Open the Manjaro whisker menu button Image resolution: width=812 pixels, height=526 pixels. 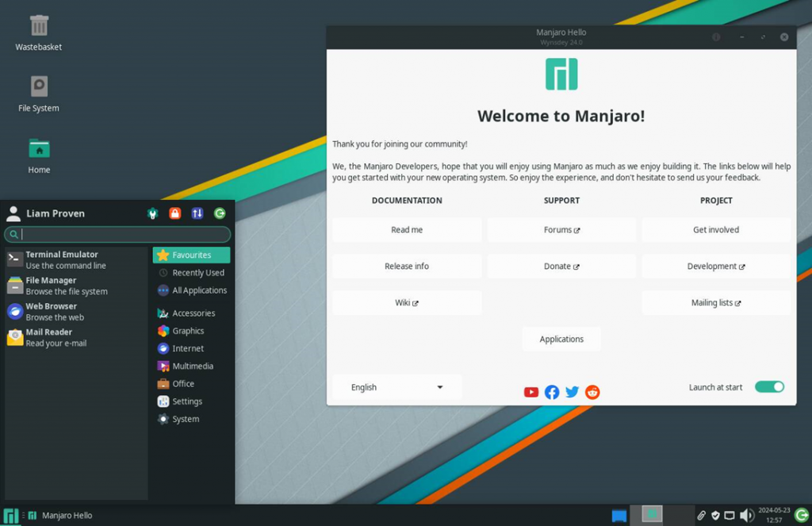point(11,516)
